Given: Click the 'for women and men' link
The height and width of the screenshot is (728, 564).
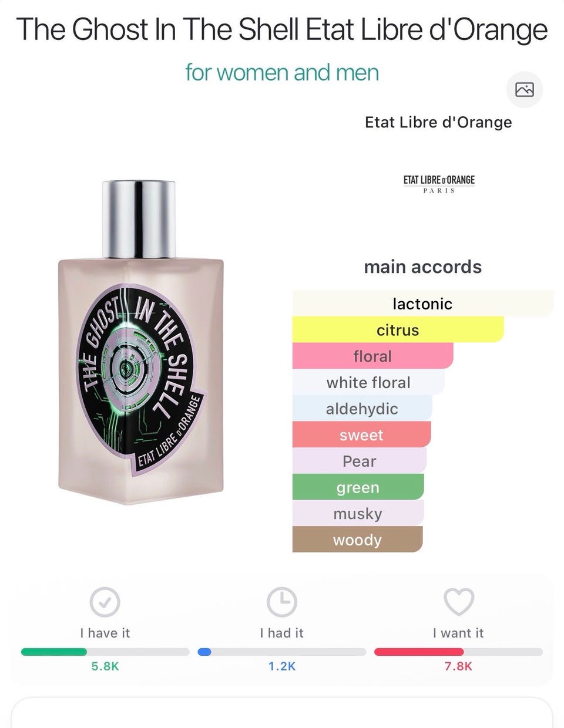Looking at the screenshot, I should click(282, 73).
